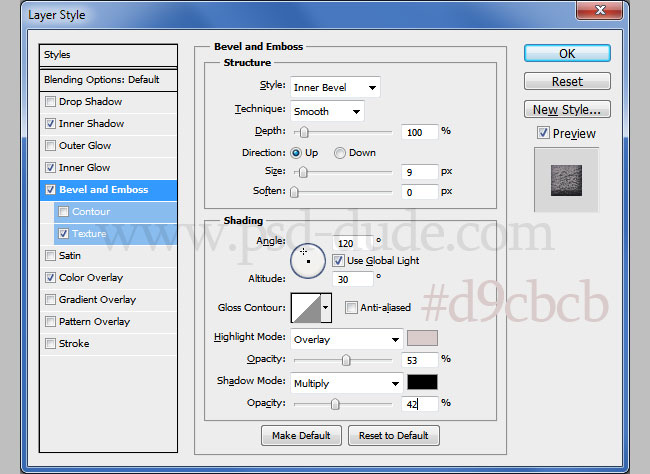This screenshot has height=474, width=650.
Task: Click the Shadow Opacity slider handle
Action: pyautogui.click(x=335, y=404)
